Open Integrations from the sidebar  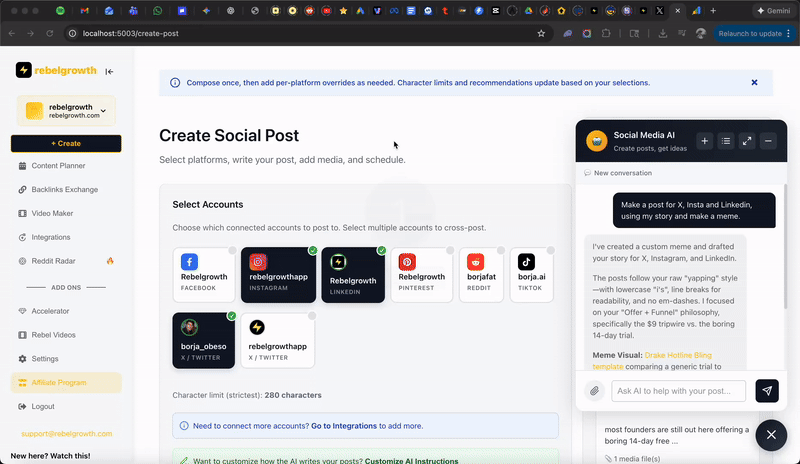pyautogui.click(x=51, y=237)
